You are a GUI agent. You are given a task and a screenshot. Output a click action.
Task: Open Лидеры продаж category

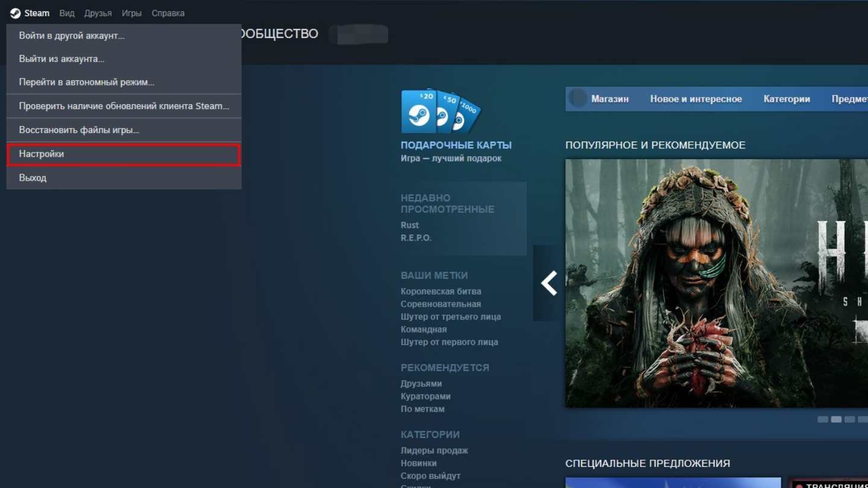[434, 450]
